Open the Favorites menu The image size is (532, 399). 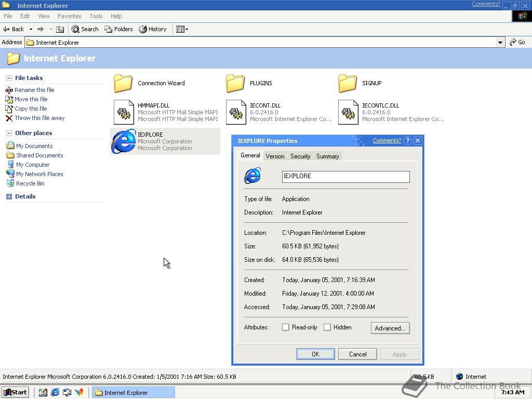coord(69,16)
